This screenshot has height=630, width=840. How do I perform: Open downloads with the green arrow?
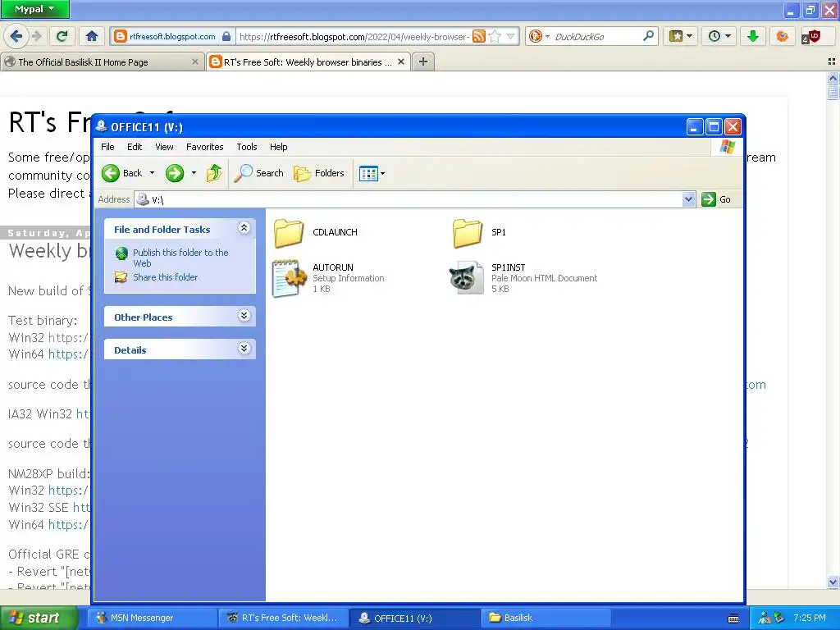tap(753, 36)
